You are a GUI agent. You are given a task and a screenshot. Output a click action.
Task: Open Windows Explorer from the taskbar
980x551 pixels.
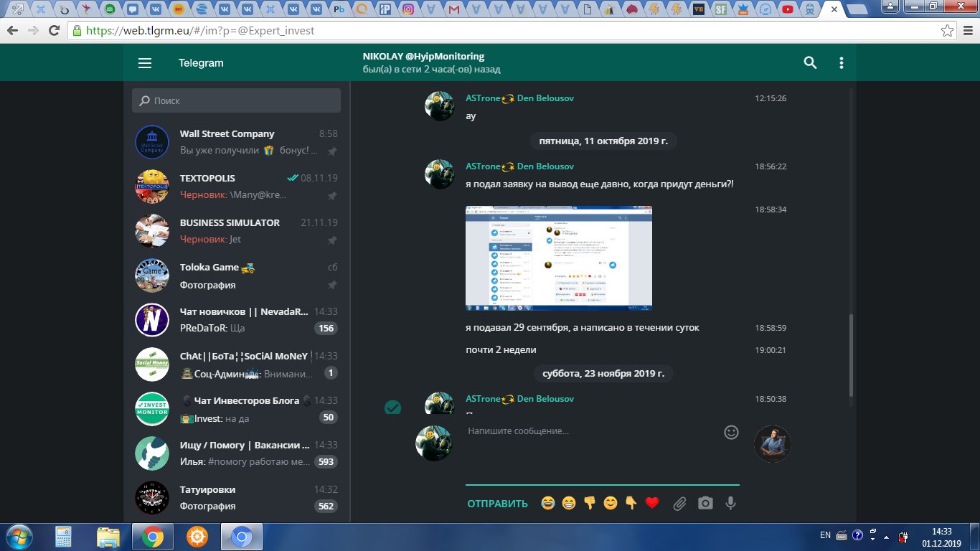tap(108, 537)
